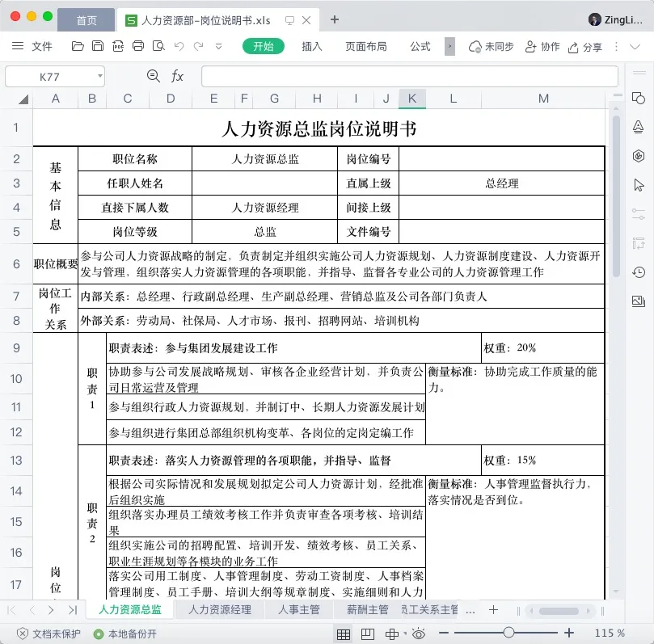654x644 pixels.
Task: Open the vertical three-dot more menu
Action: pyautogui.click(x=616, y=46)
